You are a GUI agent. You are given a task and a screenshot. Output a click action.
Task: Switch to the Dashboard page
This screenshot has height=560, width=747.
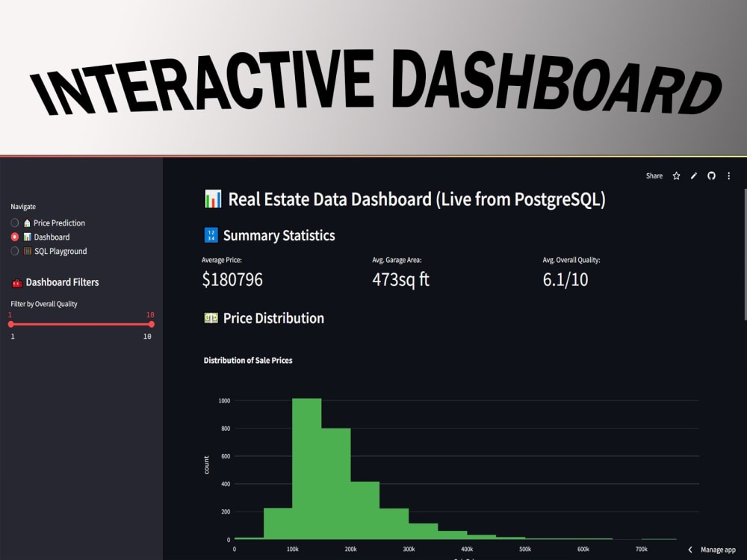(50, 237)
